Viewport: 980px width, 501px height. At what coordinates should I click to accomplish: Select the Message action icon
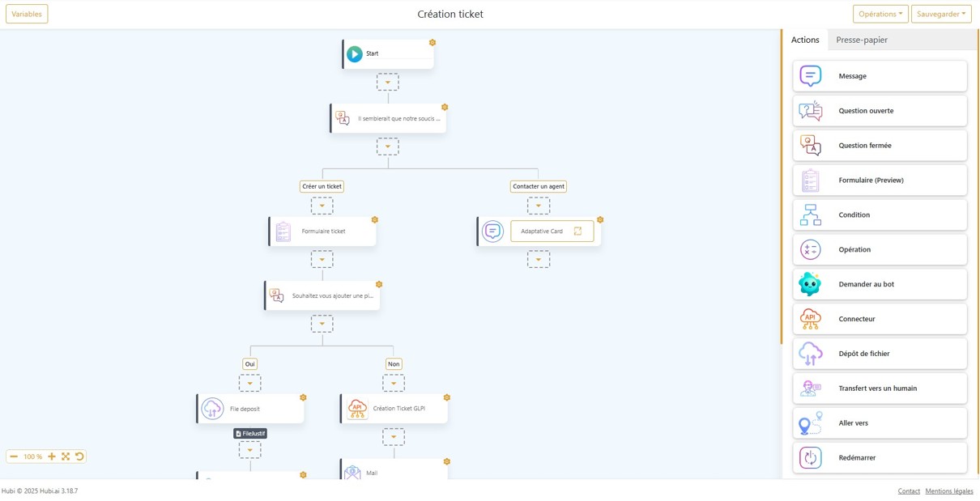pos(811,75)
